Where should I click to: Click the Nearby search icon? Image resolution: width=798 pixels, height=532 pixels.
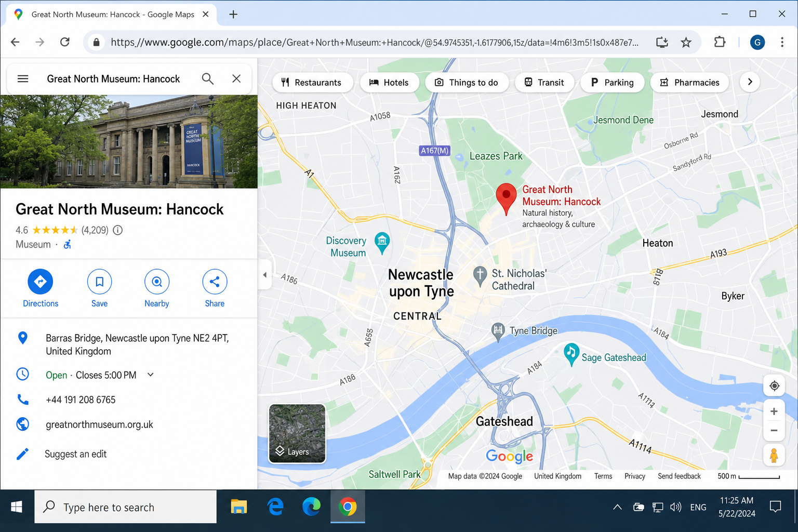157,282
